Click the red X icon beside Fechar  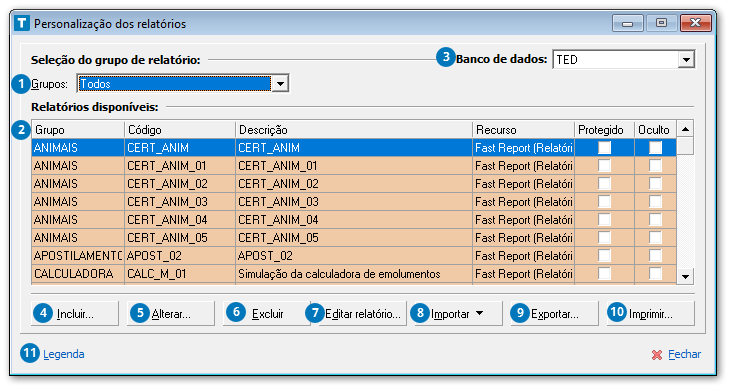point(656,355)
